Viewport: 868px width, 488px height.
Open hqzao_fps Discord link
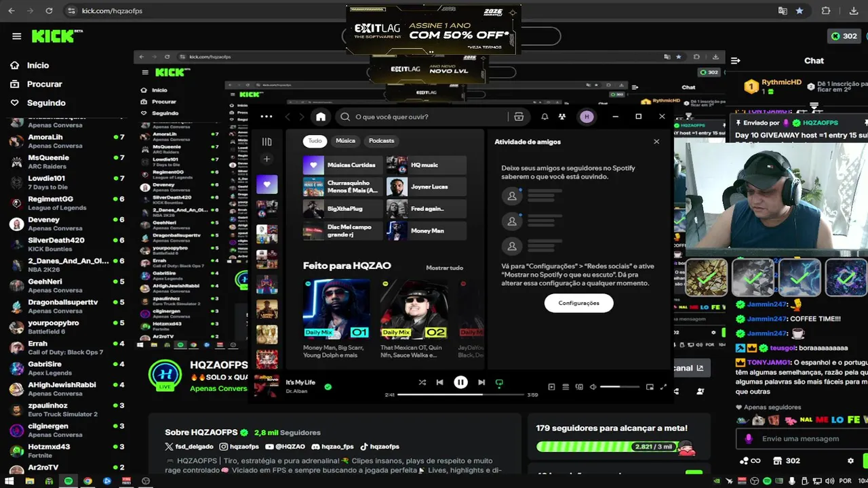pyautogui.click(x=332, y=447)
